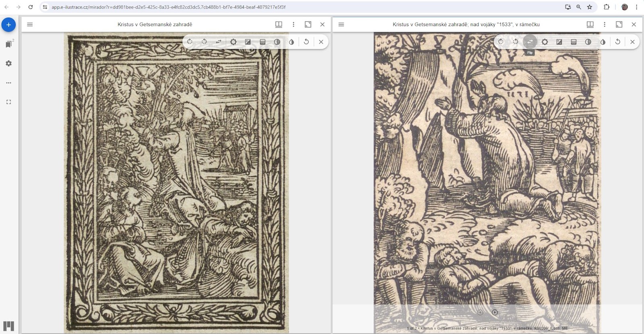
Task: Adjust brightness in right image tools
Action: tap(545, 42)
